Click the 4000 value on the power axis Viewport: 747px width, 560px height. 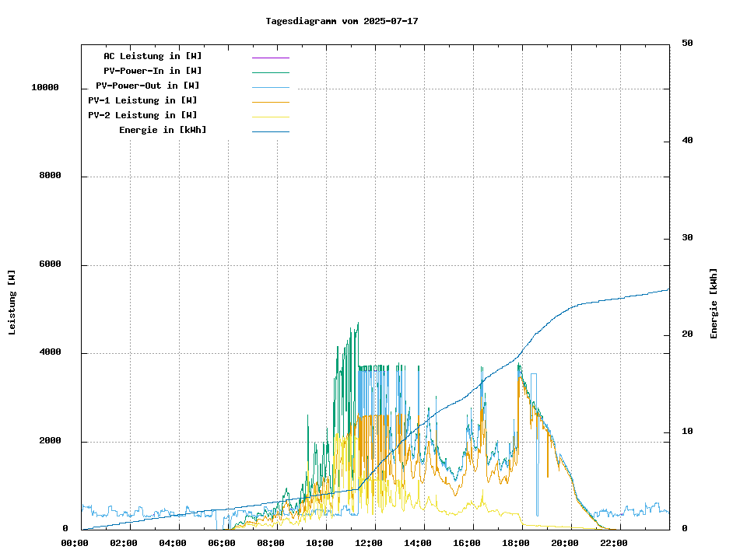pos(50,353)
